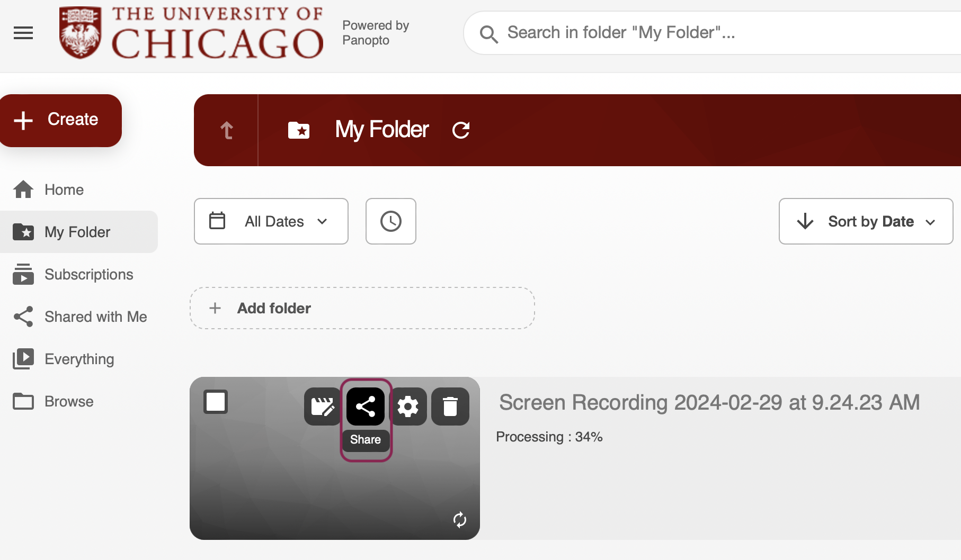Open the Sort by Date dropdown

click(866, 221)
